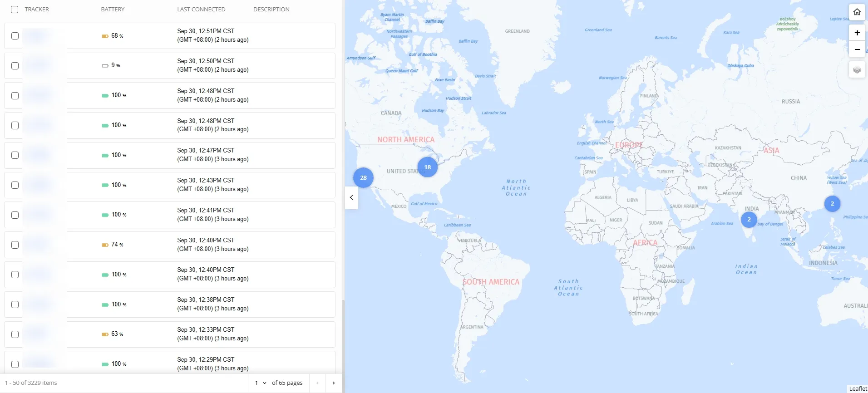Click the '9 %' battery value
The width and height of the screenshot is (868, 393).
pyautogui.click(x=116, y=65)
